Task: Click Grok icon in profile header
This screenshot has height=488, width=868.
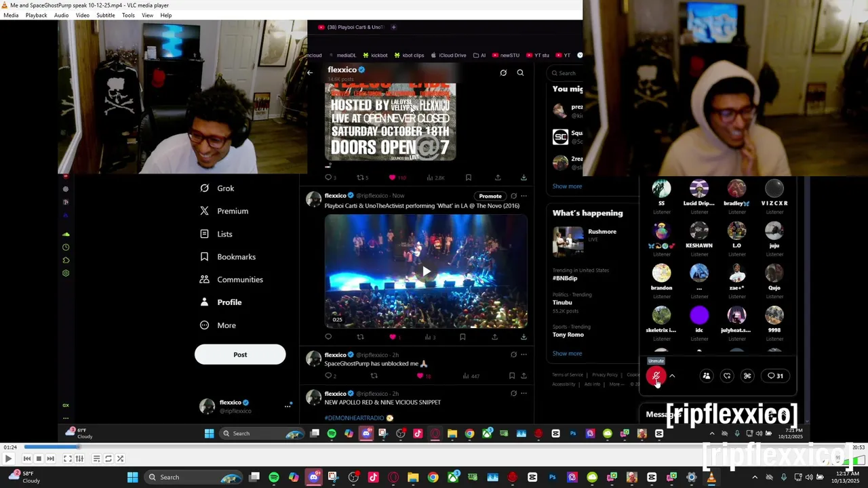Action: (x=503, y=73)
